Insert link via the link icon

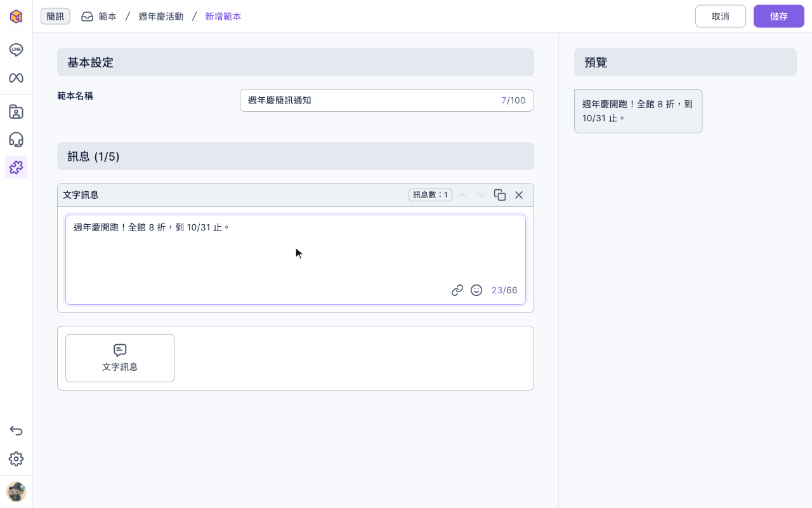pos(457,290)
